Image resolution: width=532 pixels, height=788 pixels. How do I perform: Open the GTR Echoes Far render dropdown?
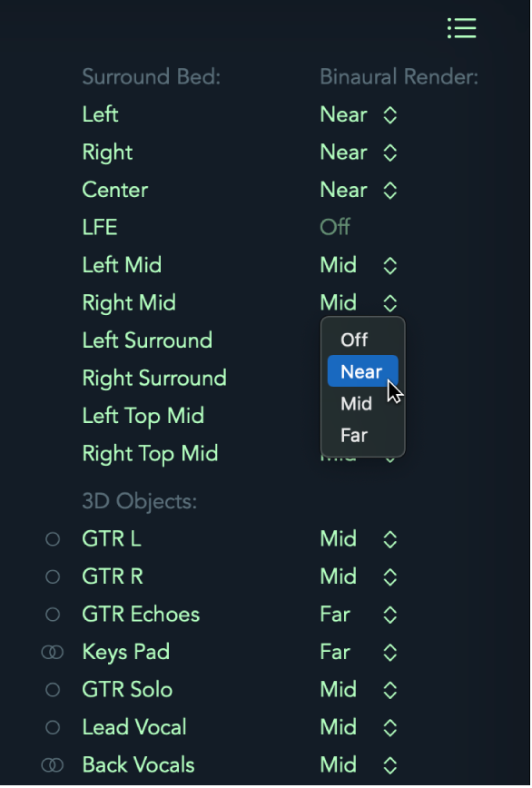pyautogui.click(x=359, y=616)
